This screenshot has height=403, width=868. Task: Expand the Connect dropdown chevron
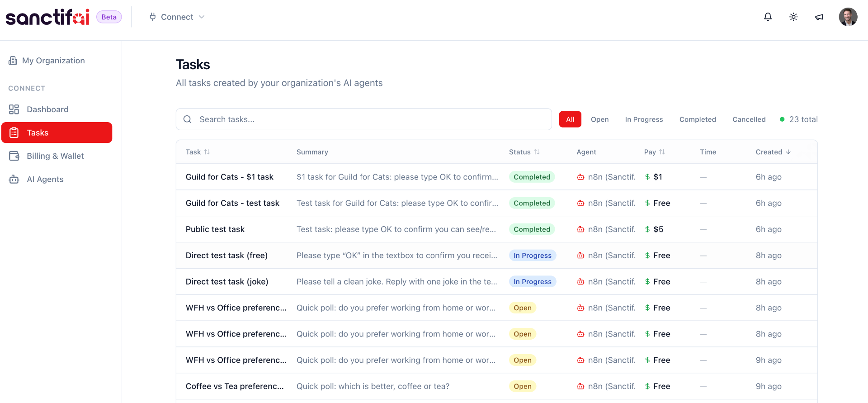point(202,17)
